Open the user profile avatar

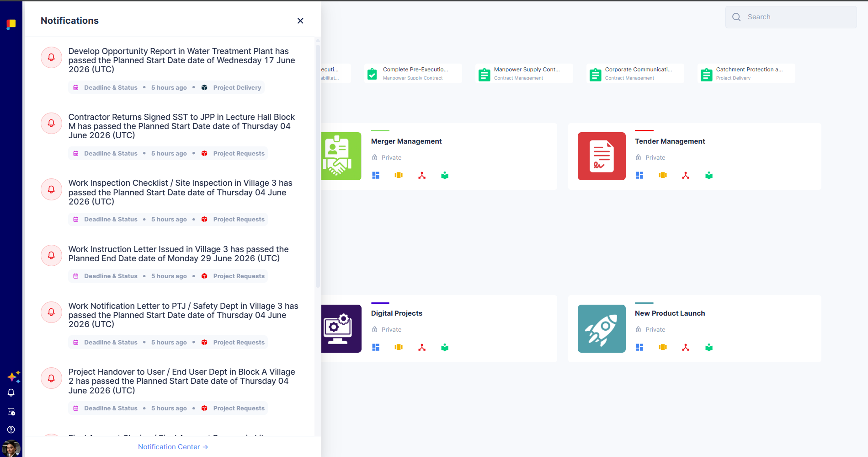pos(11,448)
